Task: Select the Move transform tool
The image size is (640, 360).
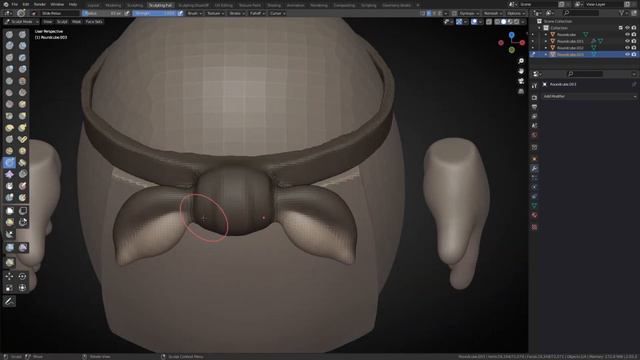Action: [9, 276]
